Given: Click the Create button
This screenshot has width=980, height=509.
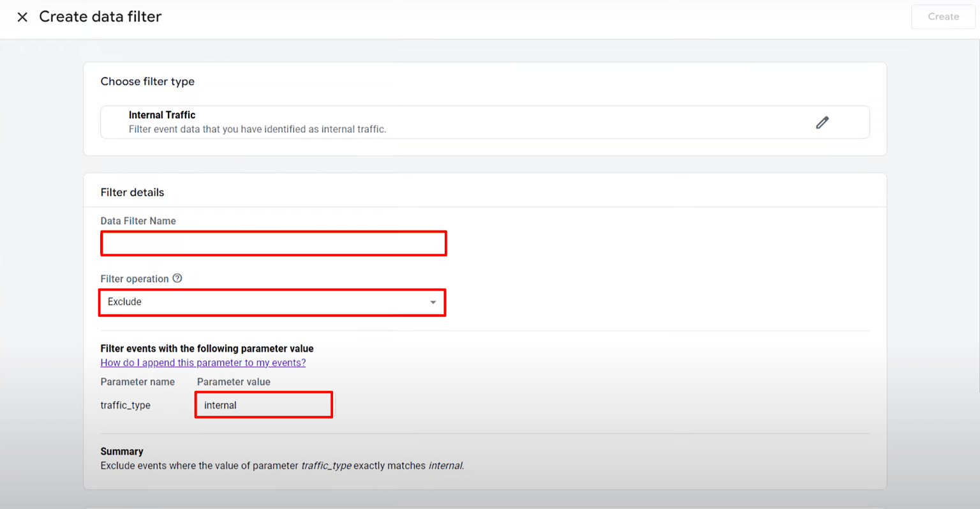Looking at the screenshot, I should pyautogui.click(x=943, y=17).
